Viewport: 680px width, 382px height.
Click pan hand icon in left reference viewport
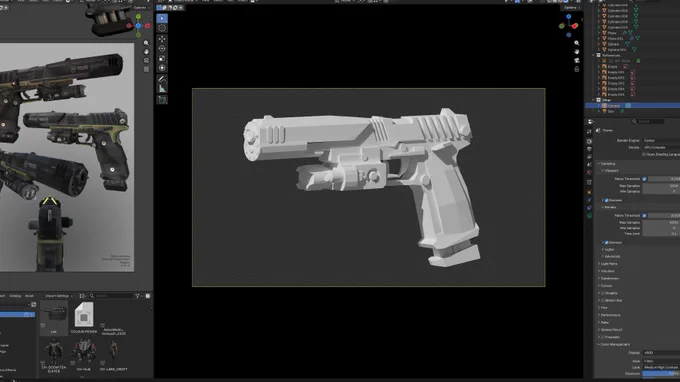click(x=146, y=52)
